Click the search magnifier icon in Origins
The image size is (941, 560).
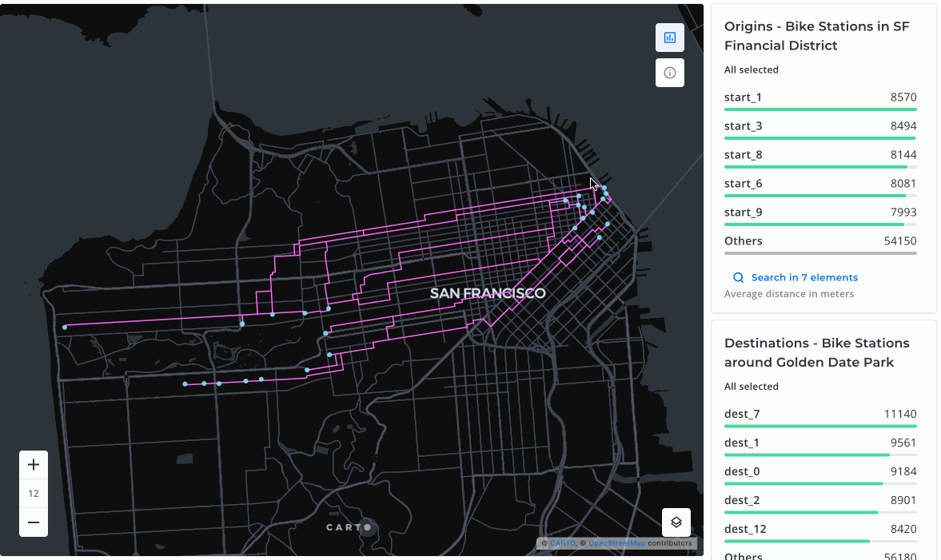click(x=739, y=278)
